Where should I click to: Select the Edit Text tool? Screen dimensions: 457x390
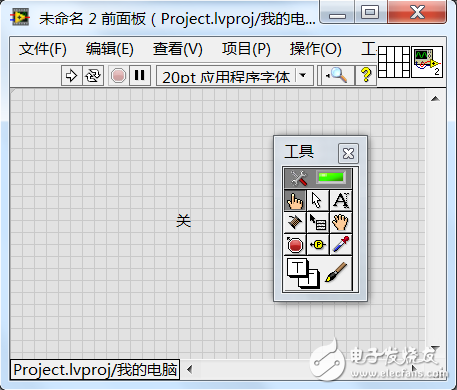click(341, 200)
